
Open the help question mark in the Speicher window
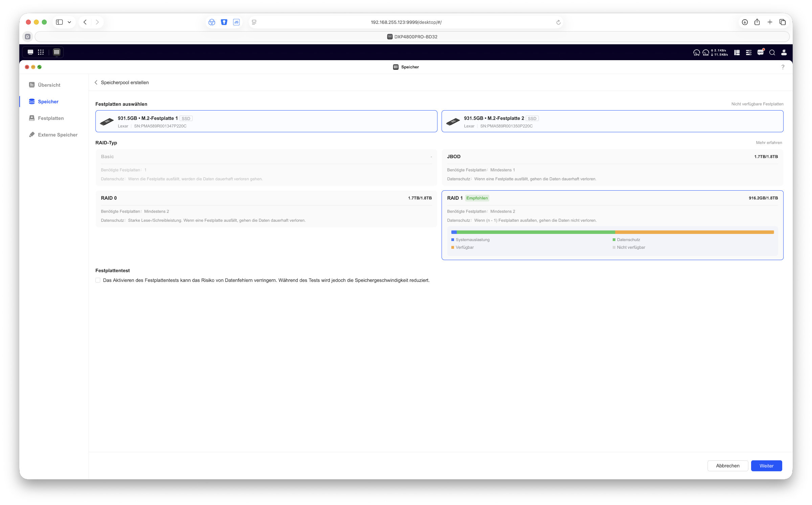783,67
